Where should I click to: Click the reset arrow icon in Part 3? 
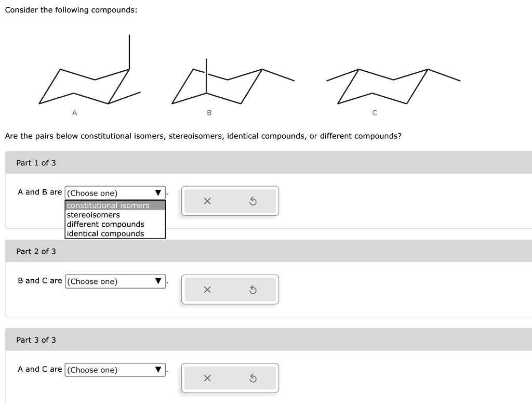pos(253,378)
